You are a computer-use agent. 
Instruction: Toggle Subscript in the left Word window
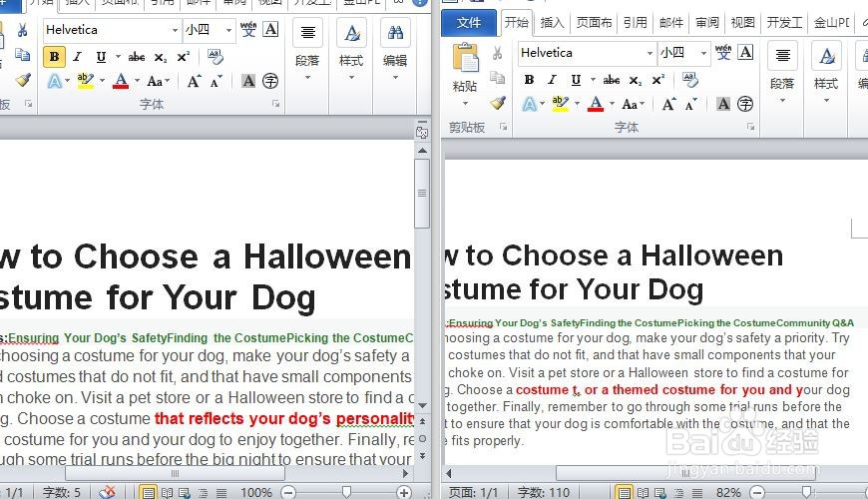point(160,57)
